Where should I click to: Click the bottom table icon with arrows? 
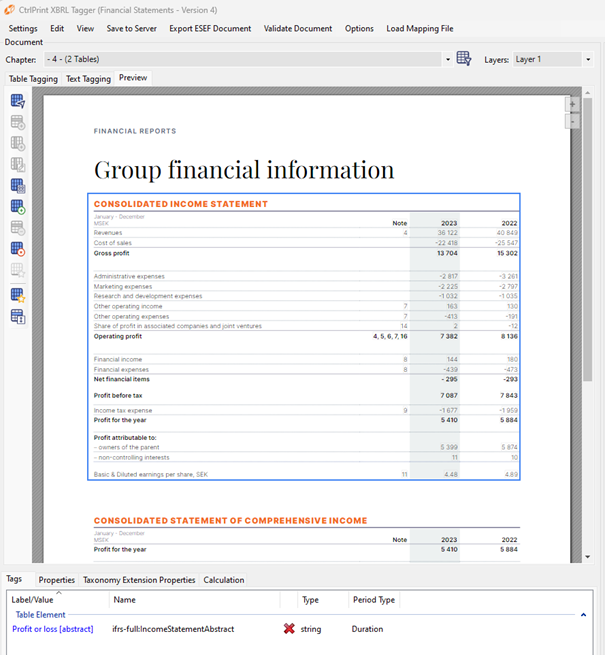pos(18,317)
